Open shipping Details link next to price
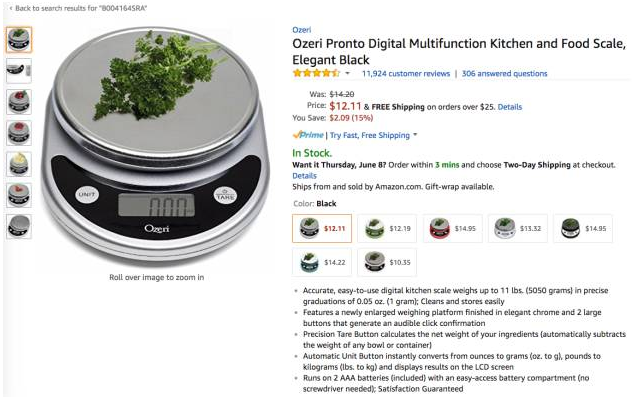The width and height of the screenshot is (632, 400). coord(510,107)
